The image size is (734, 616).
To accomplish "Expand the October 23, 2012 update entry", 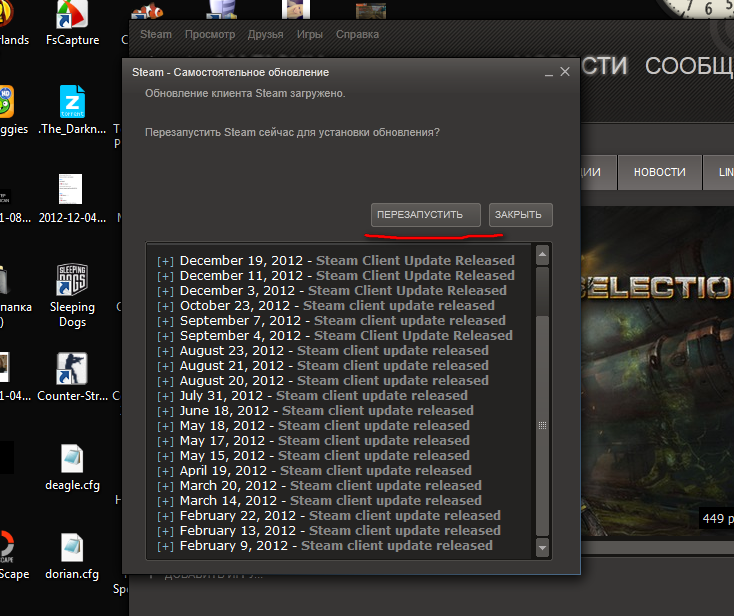I will coord(165,306).
